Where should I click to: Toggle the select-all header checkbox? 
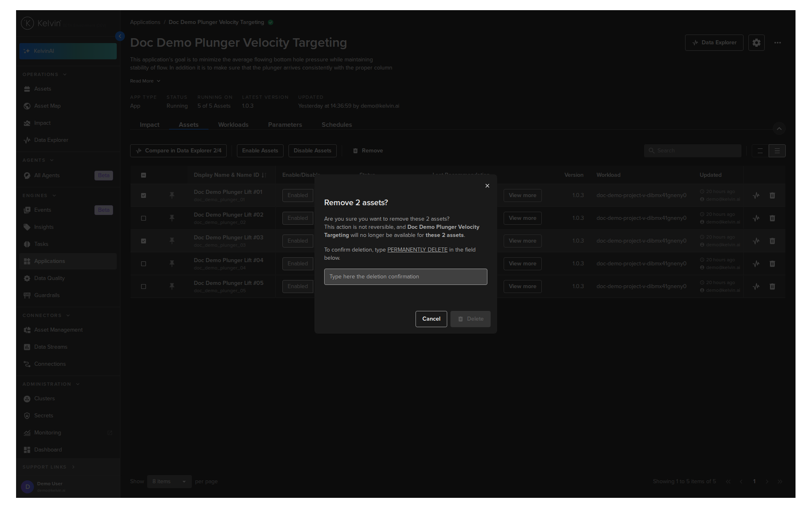click(x=143, y=175)
